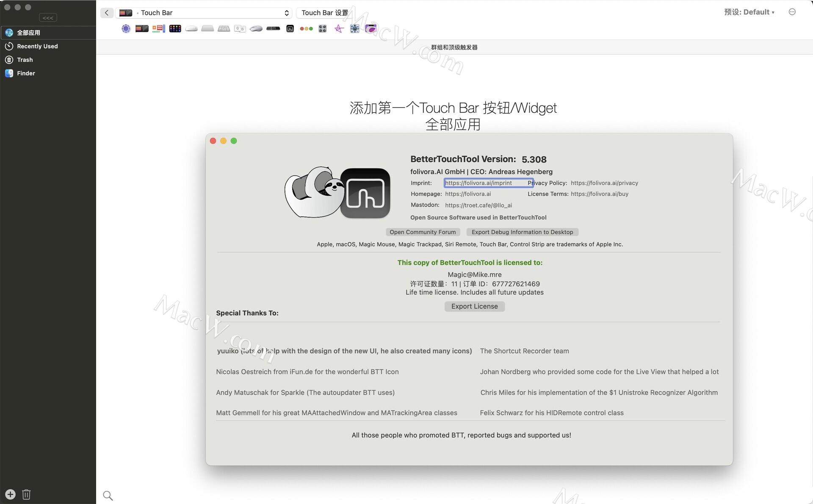Open the Touch Bar trigger type dropdown
The image size is (813, 504).
(x=204, y=13)
